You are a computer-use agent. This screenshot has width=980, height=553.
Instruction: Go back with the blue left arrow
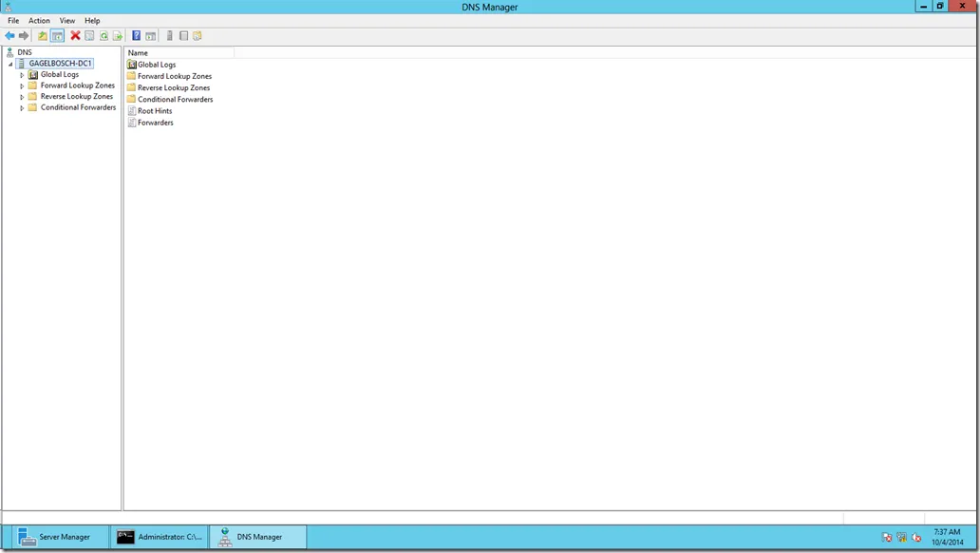(9, 36)
